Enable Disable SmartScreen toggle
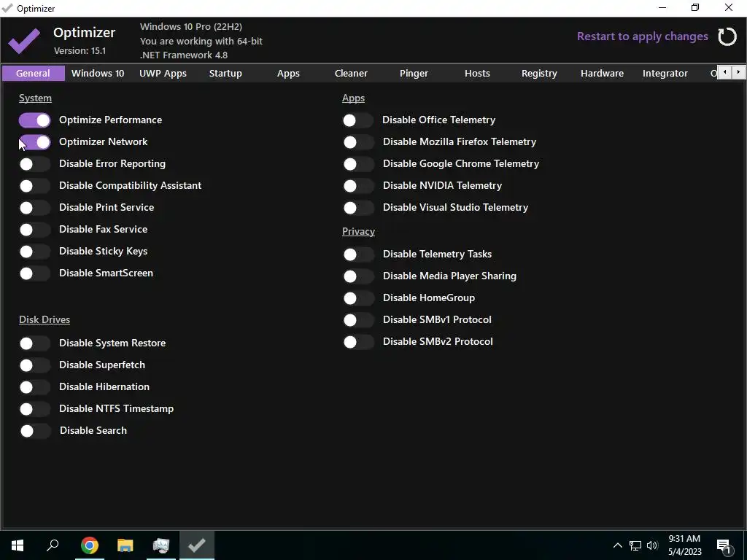Viewport: 747px width, 560px height. pyautogui.click(x=34, y=274)
